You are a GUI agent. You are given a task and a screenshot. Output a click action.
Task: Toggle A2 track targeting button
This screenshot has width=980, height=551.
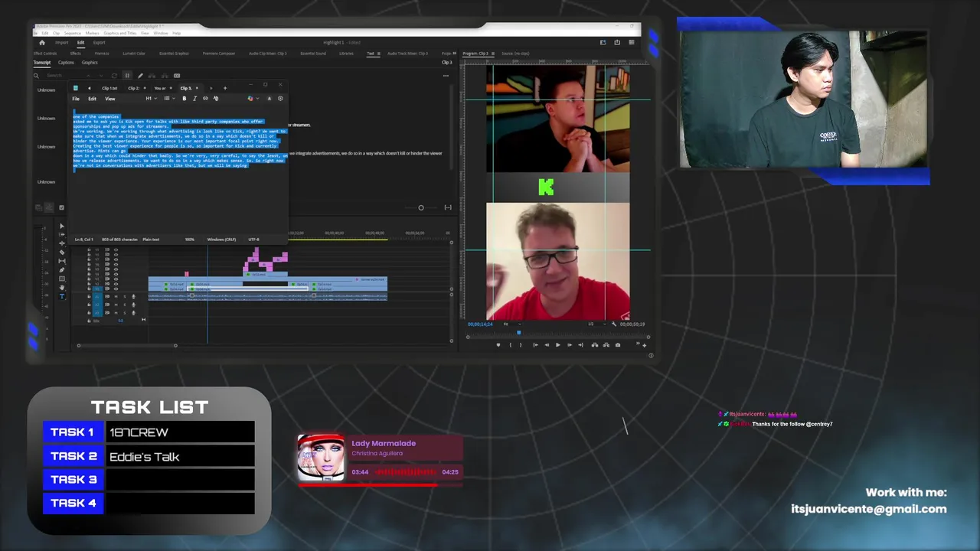(97, 305)
